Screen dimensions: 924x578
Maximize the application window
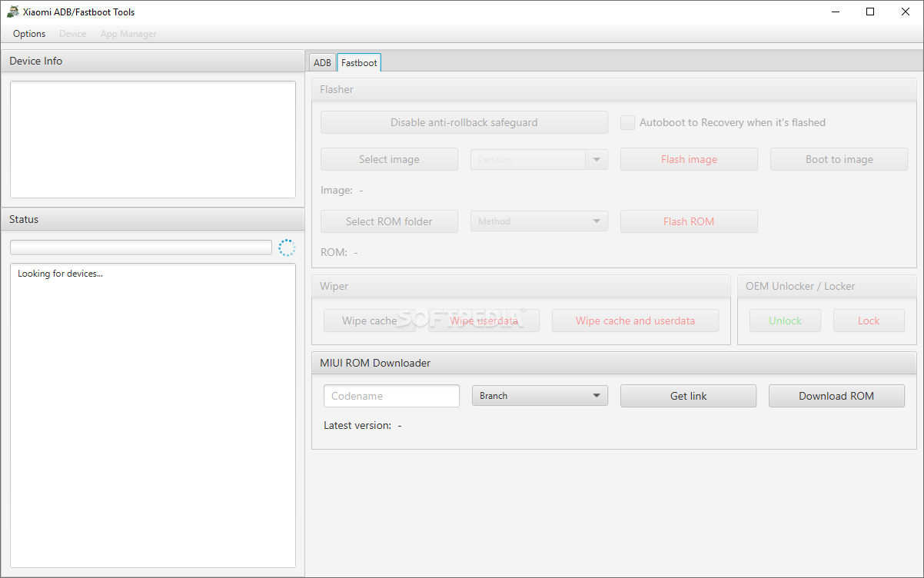tap(870, 12)
